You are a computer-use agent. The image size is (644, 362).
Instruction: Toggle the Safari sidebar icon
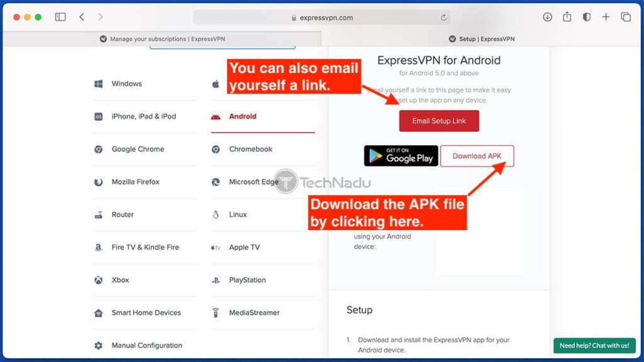(60, 17)
